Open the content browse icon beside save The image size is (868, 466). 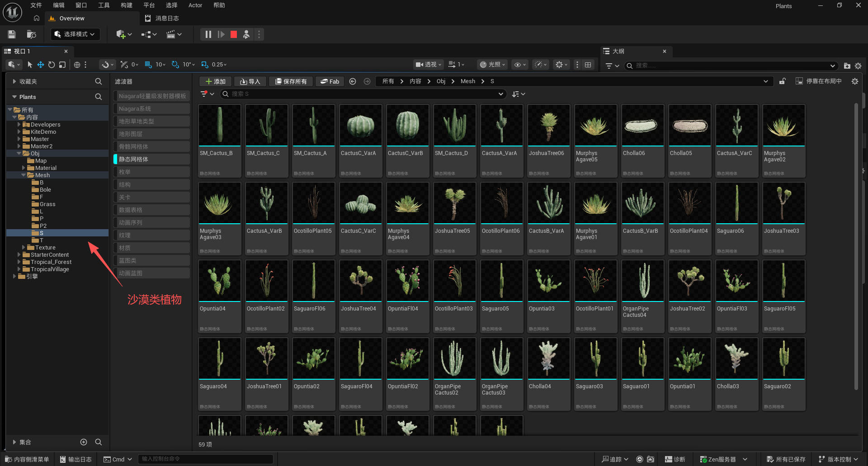pos(31,34)
